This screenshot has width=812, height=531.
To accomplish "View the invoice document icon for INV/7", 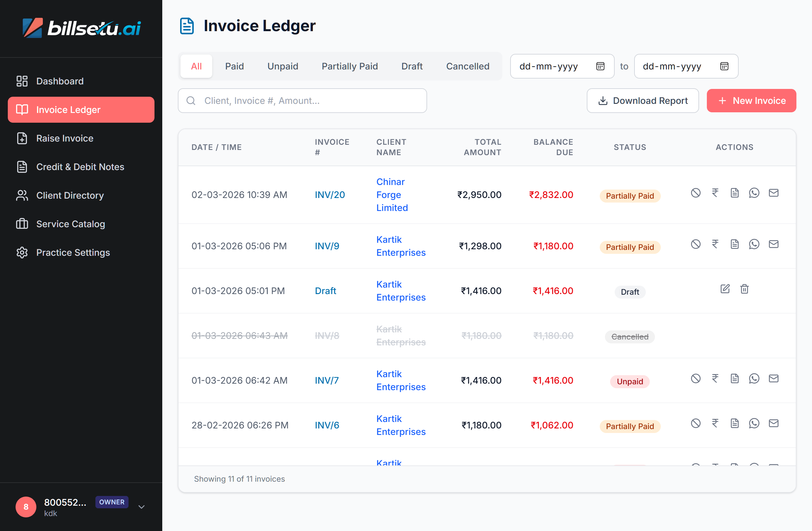I will [x=734, y=378].
